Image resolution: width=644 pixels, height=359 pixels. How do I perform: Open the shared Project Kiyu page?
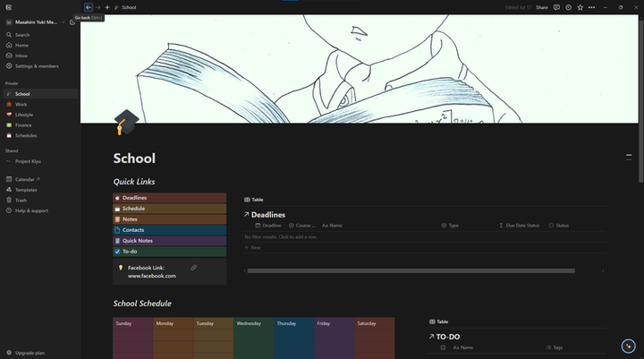point(39,161)
